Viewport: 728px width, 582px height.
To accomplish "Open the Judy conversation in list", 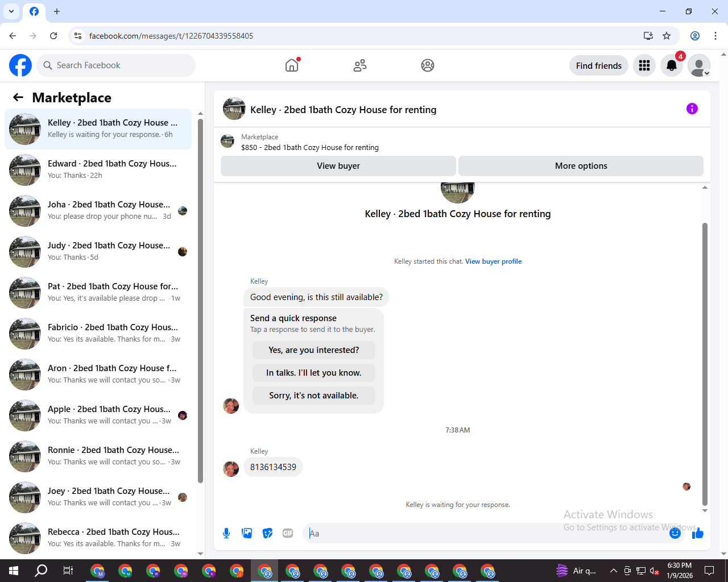I will pos(98,252).
